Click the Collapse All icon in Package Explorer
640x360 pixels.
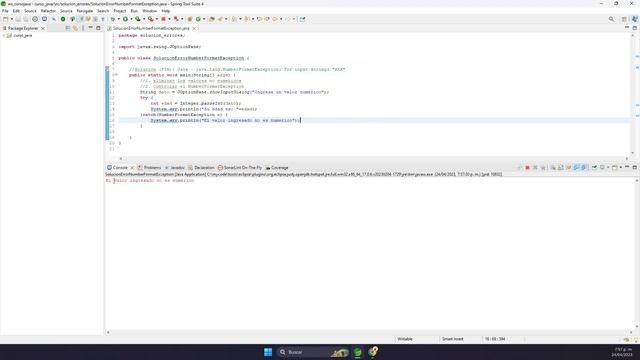point(68,28)
